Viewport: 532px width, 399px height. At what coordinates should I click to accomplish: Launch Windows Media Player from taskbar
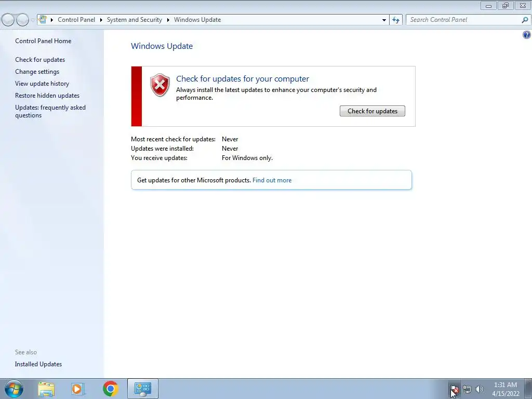pos(77,389)
